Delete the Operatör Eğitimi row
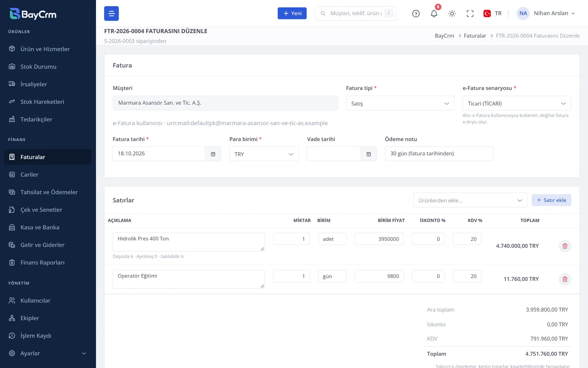This screenshot has height=368, width=588. (565, 279)
